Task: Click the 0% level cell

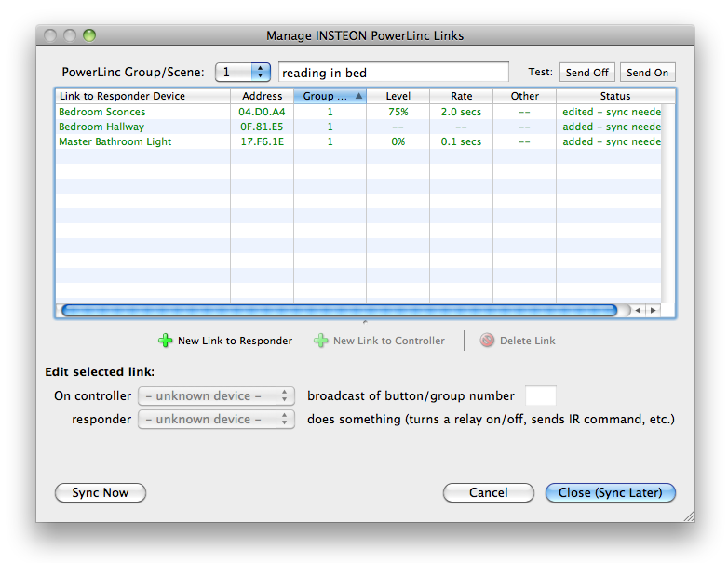Action: 398,141
